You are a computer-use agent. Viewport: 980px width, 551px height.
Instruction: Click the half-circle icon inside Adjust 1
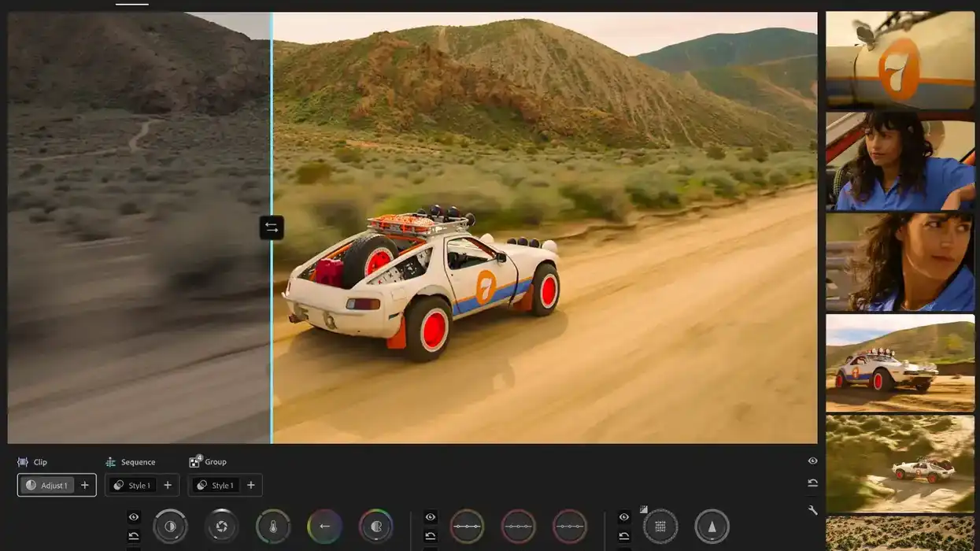point(31,485)
